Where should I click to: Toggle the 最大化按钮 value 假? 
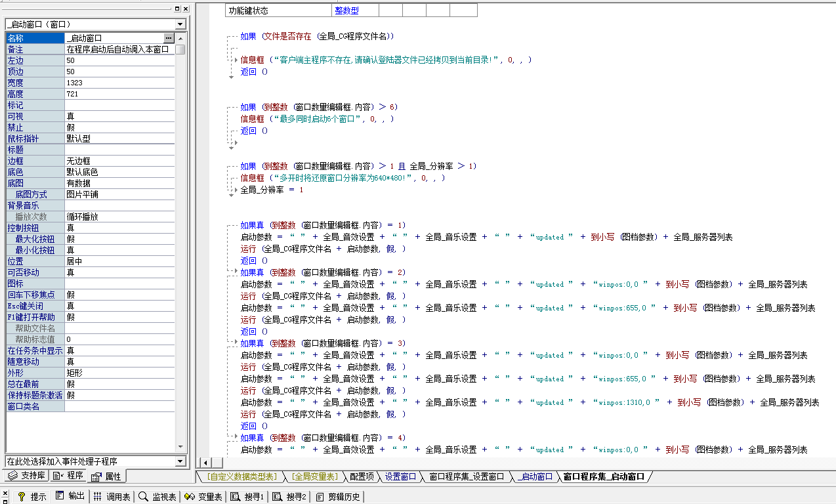click(119, 239)
